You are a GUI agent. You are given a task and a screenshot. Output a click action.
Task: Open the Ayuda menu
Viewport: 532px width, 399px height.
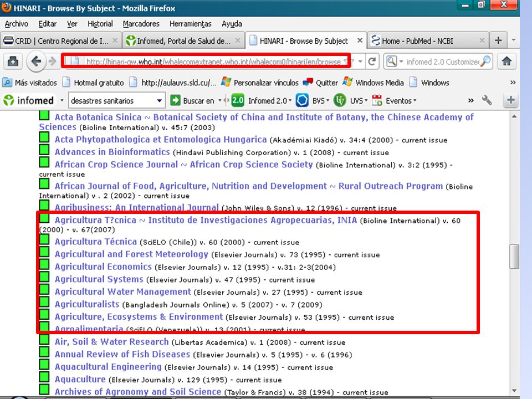pos(232,24)
